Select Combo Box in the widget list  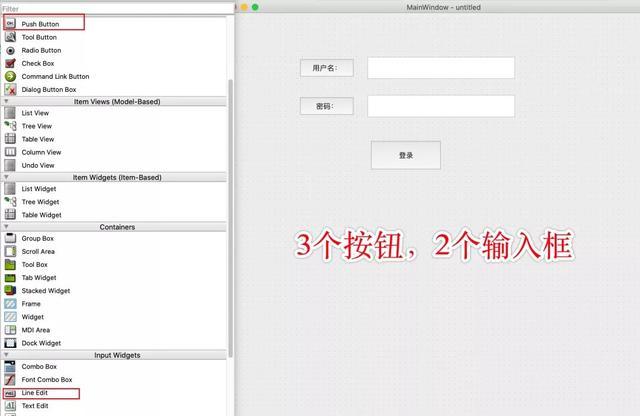39,367
